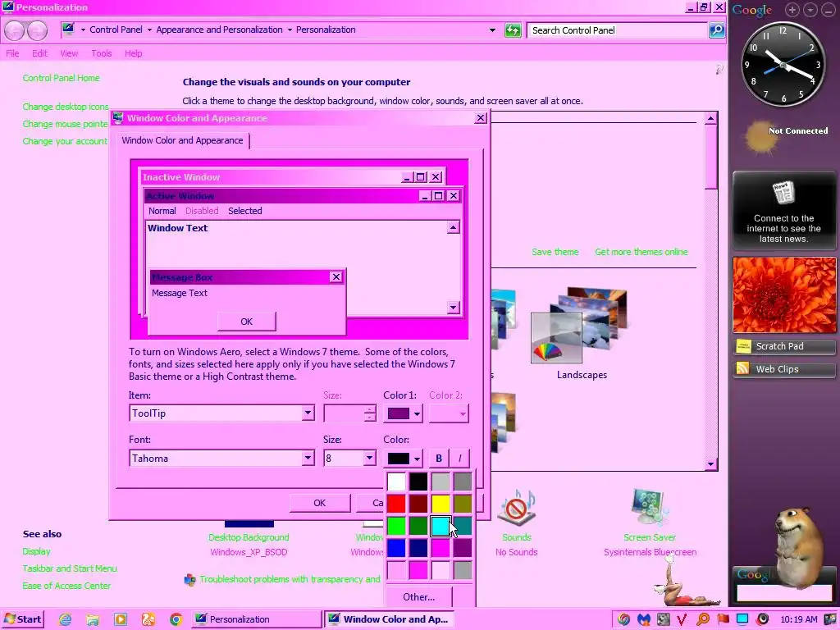840x630 pixels.
Task: Open the Desktop Background link
Action: (x=249, y=537)
